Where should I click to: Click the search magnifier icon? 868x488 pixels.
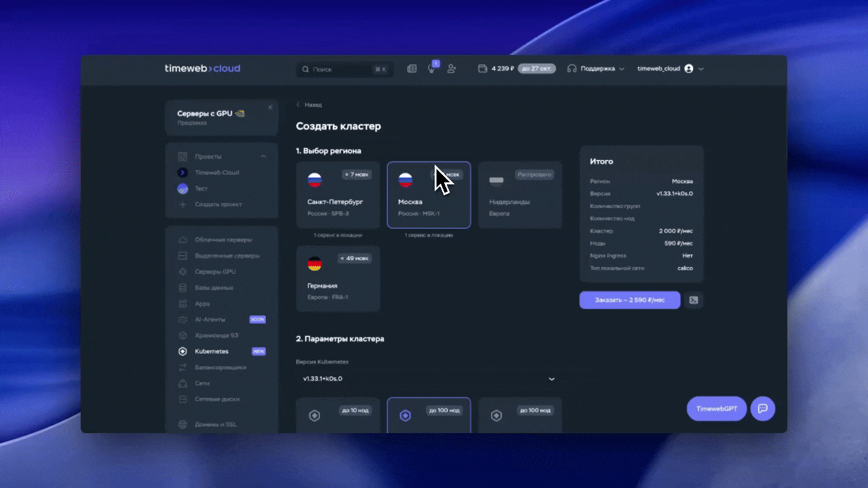(x=305, y=69)
